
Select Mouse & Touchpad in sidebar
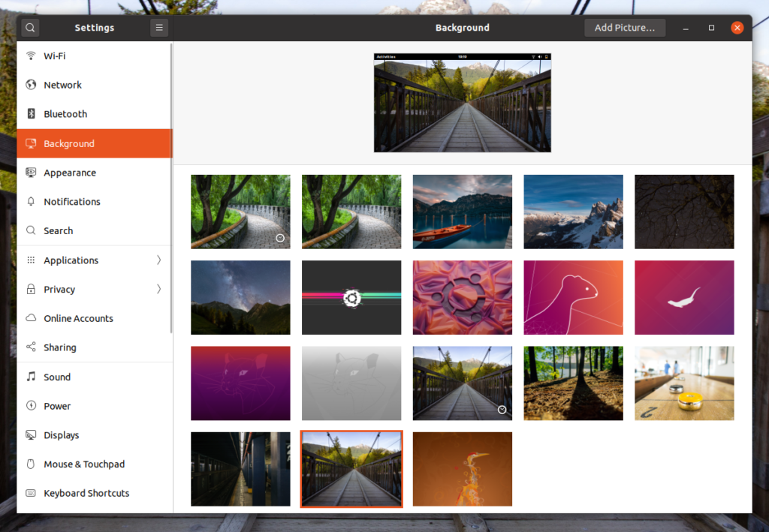coord(84,464)
